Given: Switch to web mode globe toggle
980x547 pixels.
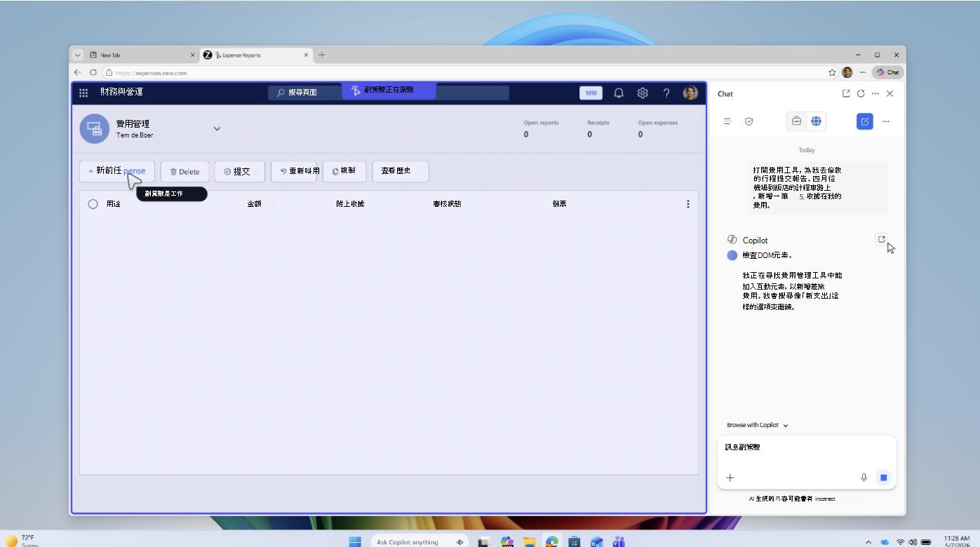Looking at the screenshot, I should coord(816,121).
